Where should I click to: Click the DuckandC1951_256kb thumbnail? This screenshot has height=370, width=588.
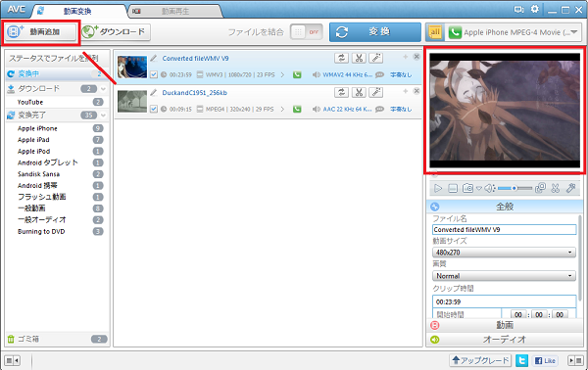(x=132, y=102)
